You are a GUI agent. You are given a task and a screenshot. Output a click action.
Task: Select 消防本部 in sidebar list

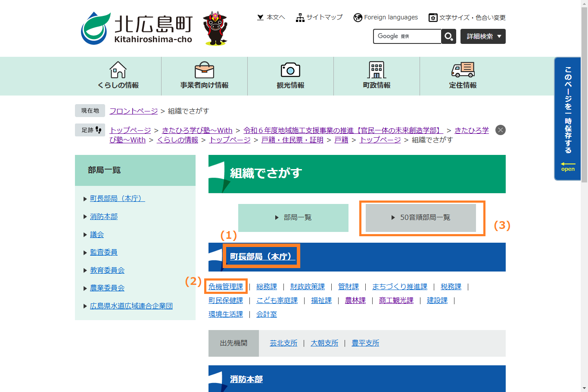104,216
